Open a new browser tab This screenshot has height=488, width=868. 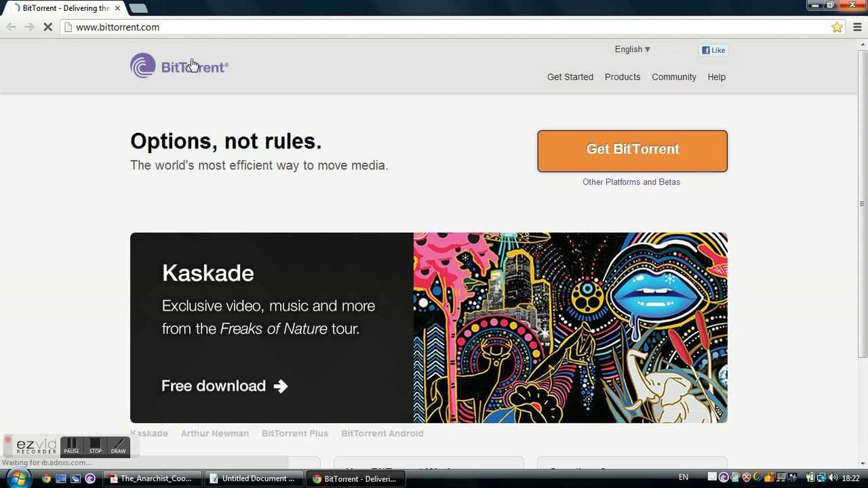coord(138,8)
